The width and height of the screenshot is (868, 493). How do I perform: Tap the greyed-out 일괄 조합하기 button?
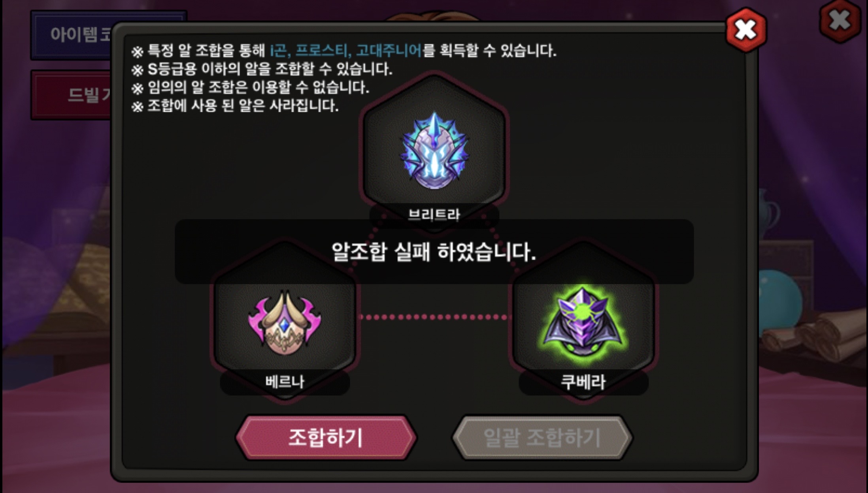[x=542, y=438]
